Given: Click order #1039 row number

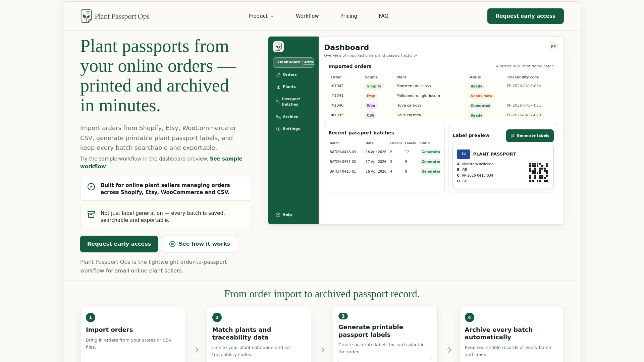Looking at the screenshot, I should coord(337,115).
